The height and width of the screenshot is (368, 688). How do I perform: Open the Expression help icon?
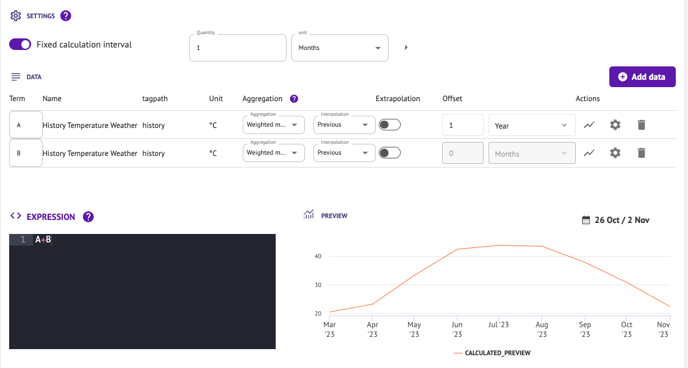[88, 217]
